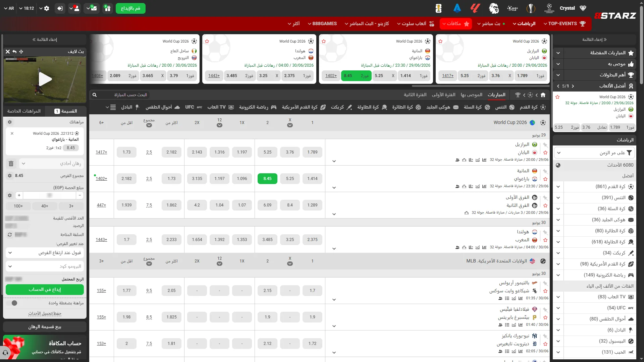The image size is (644, 362).
Task: Click the logout arrow icon
Action: pos(60,8)
